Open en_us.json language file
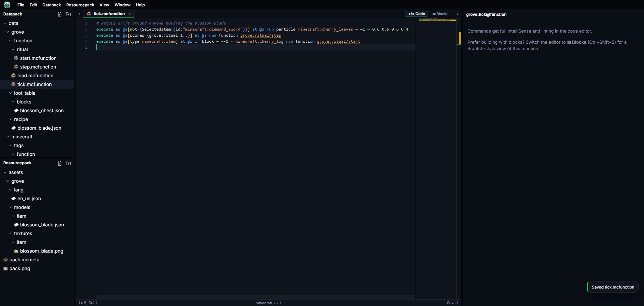Screen dimensions: 644x306 tap(37, 199)
